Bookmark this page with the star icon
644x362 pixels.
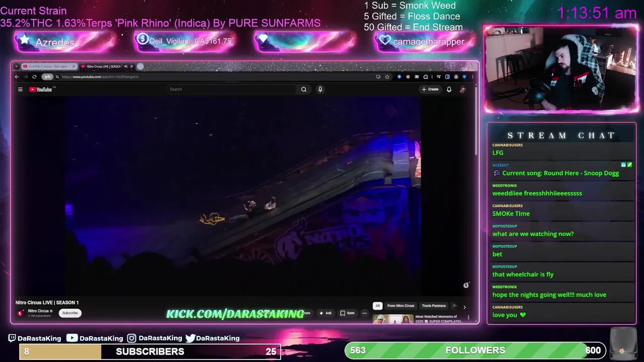pyautogui.click(x=387, y=77)
